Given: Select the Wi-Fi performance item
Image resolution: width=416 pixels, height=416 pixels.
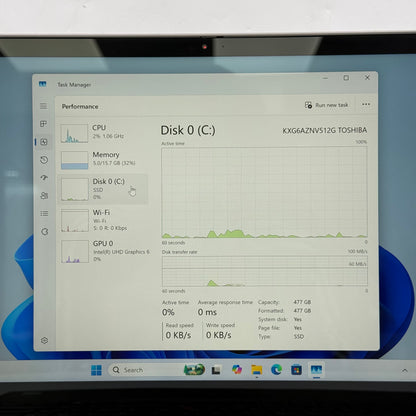Looking at the screenshot, I should pos(103,220).
